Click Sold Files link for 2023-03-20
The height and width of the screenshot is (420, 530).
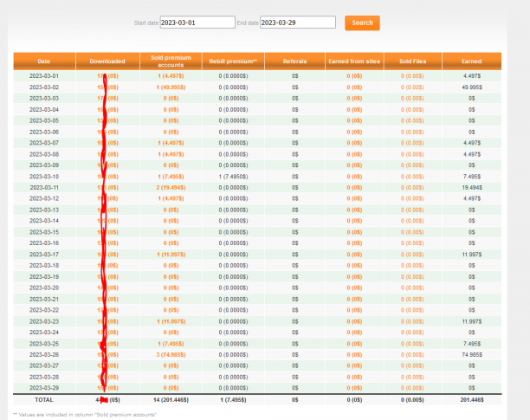pos(412,288)
